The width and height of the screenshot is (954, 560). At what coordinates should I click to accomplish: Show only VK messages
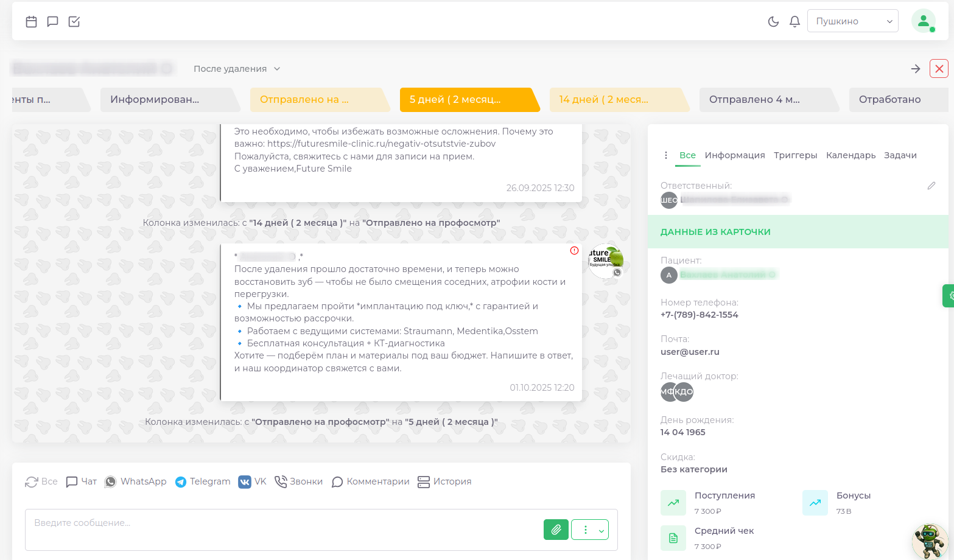coord(252,481)
